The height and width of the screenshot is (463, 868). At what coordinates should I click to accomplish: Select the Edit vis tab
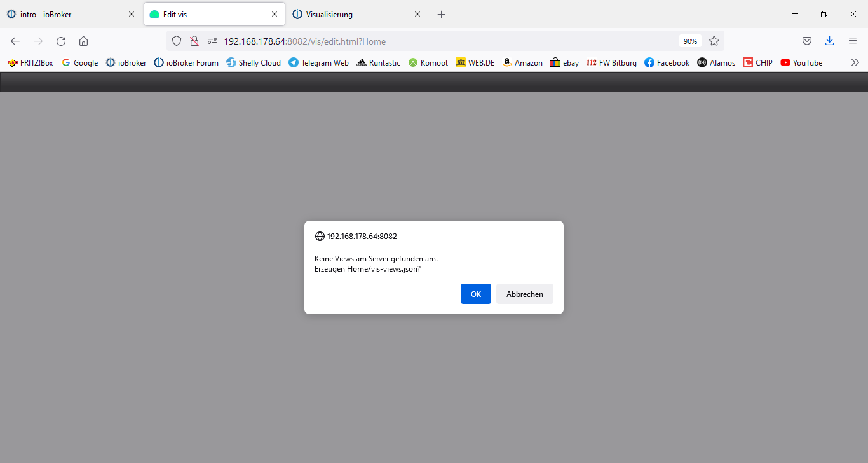tap(214, 14)
